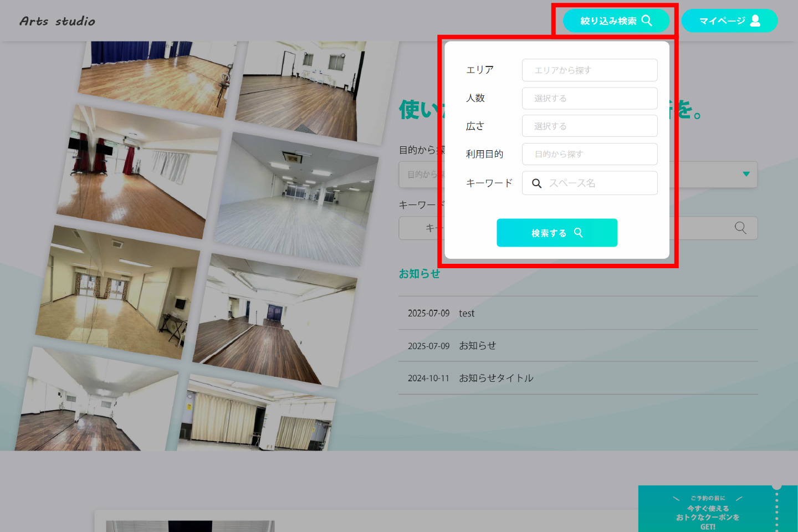Click the coupon GET! banner
This screenshot has width=798, height=532.
tap(708, 512)
